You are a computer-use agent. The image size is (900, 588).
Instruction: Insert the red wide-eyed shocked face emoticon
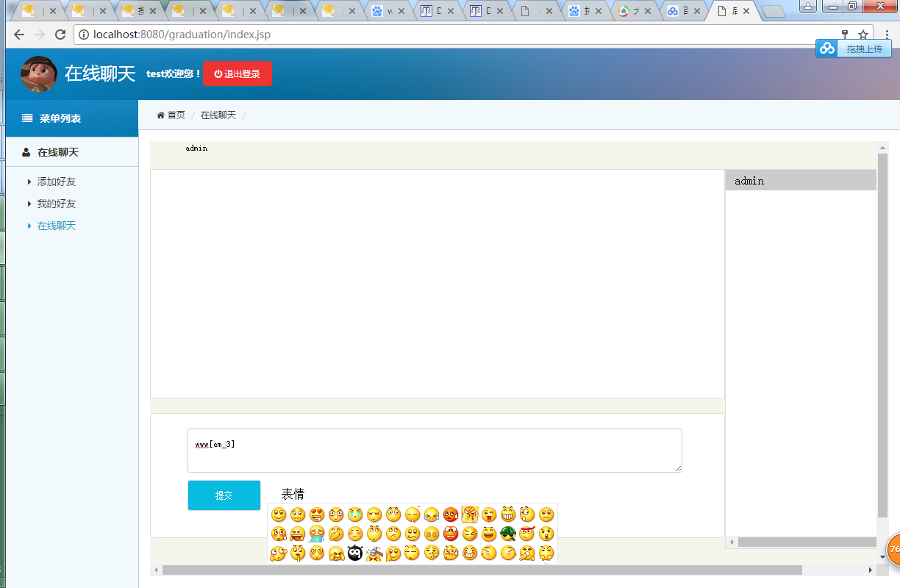[451, 534]
